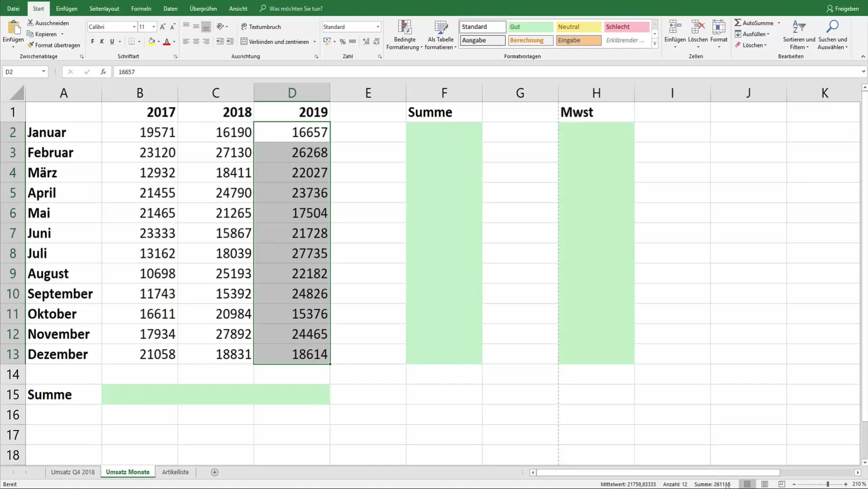The width and height of the screenshot is (868, 489).
Task: Click Ausschneiden scissors icon
Action: [30, 23]
